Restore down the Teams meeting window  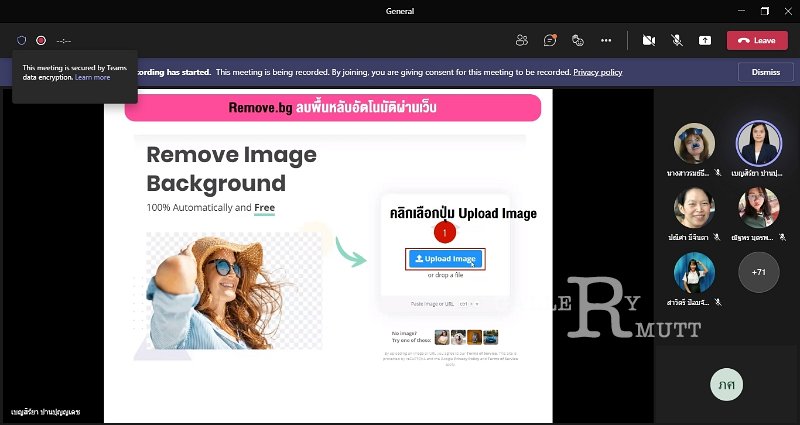tap(765, 11)
